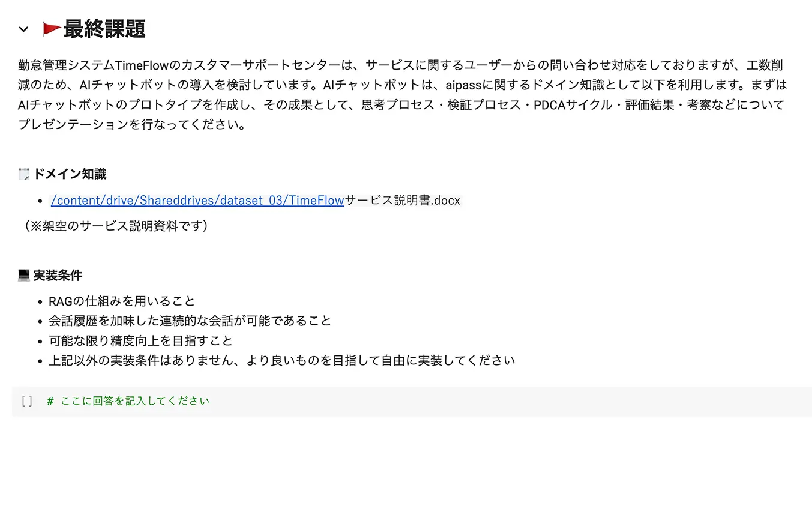
Task: Click the bullet RAGの仕組みを用いること
Action: click(122, 301)
